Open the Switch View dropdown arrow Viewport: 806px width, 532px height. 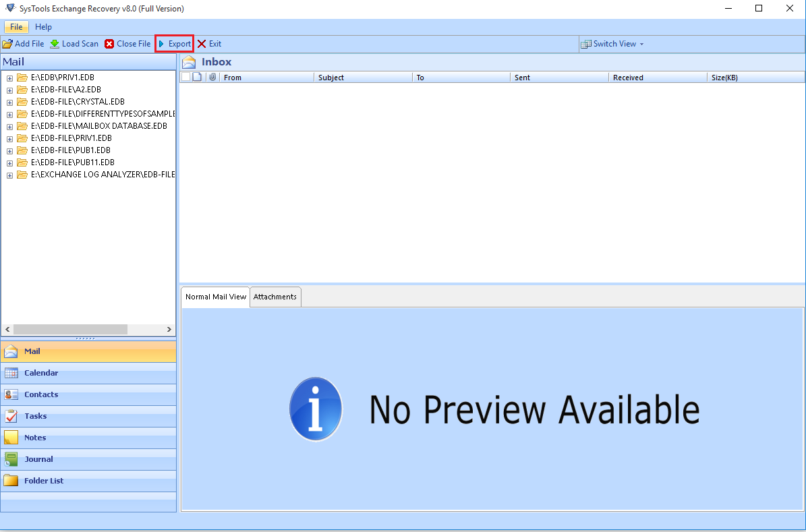(641, 45)
